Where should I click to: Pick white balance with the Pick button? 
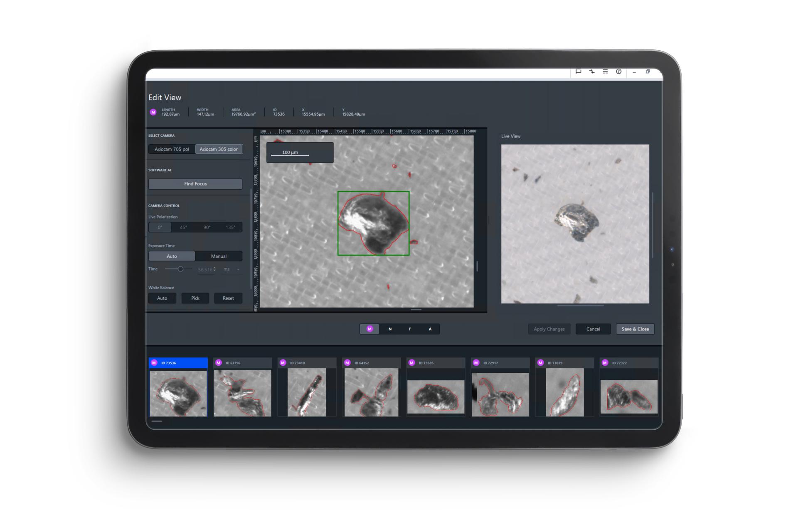(x=195, y=298)
